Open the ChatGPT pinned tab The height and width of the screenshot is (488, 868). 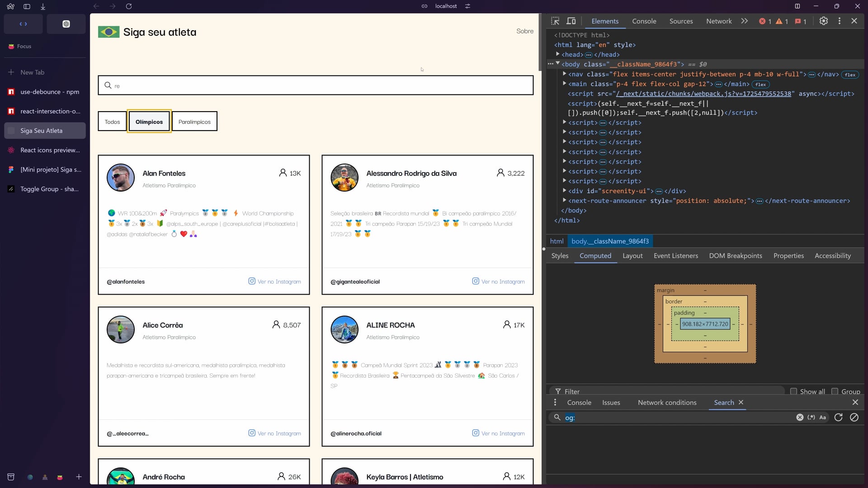(66, 24)
